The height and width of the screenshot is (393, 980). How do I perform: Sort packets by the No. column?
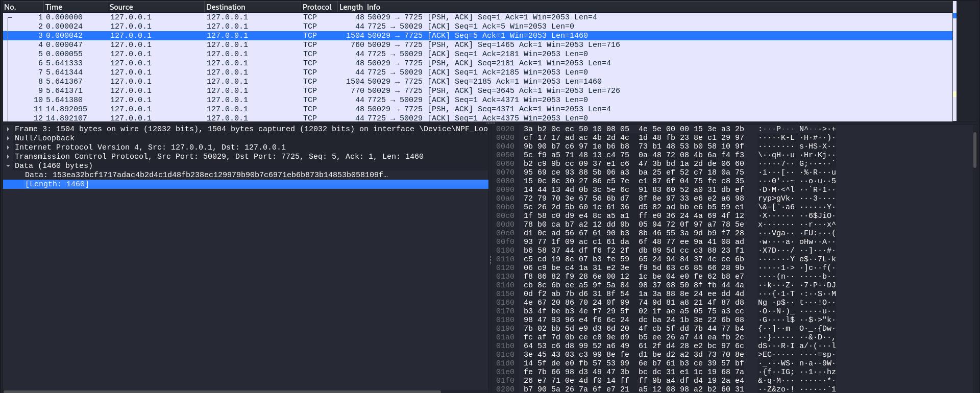coord(22,7)
